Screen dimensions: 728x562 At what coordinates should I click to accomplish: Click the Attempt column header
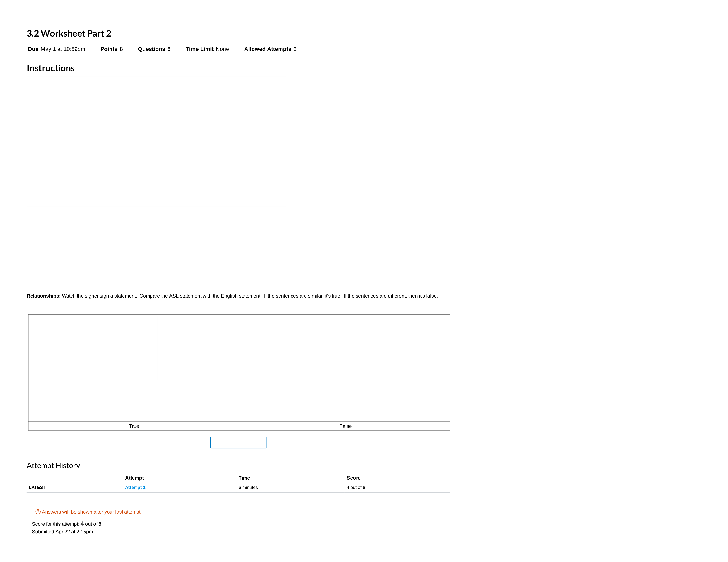[134, 478]
